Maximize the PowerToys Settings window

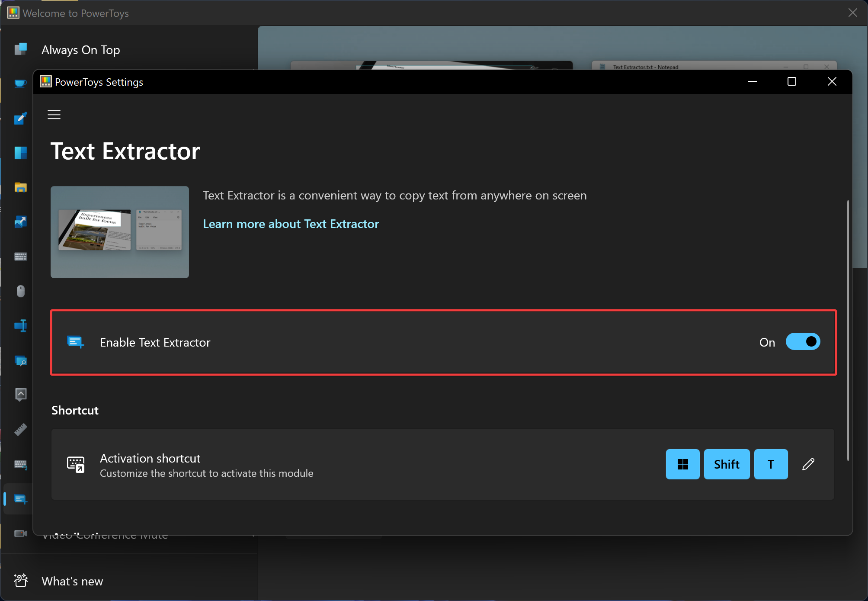click(791, 81)
